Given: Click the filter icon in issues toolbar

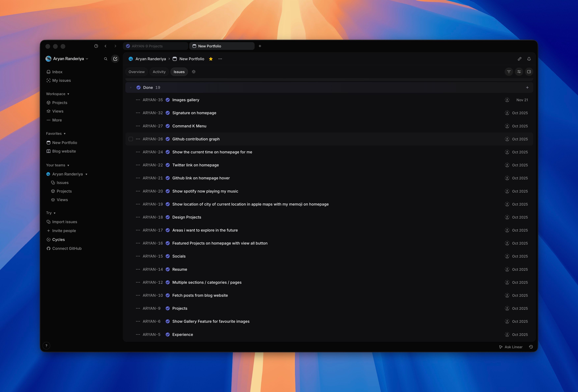Looking at the screenshot, I should [509, 72].
